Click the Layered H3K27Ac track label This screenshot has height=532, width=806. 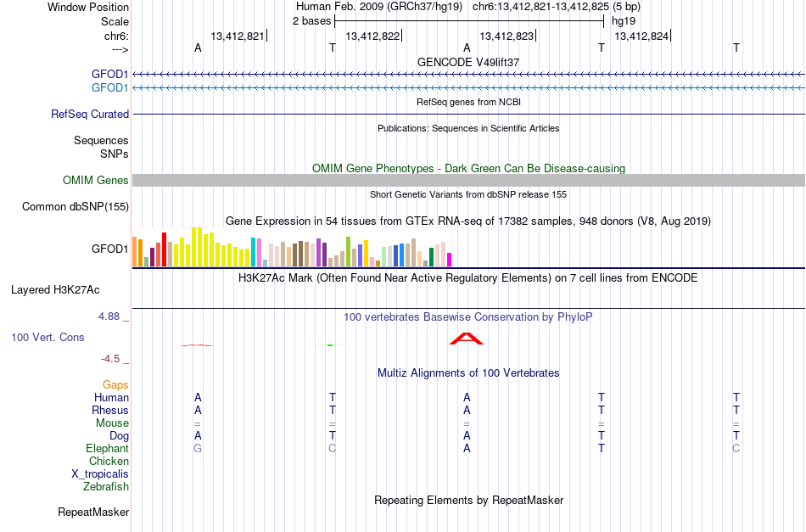coord(55,290)
